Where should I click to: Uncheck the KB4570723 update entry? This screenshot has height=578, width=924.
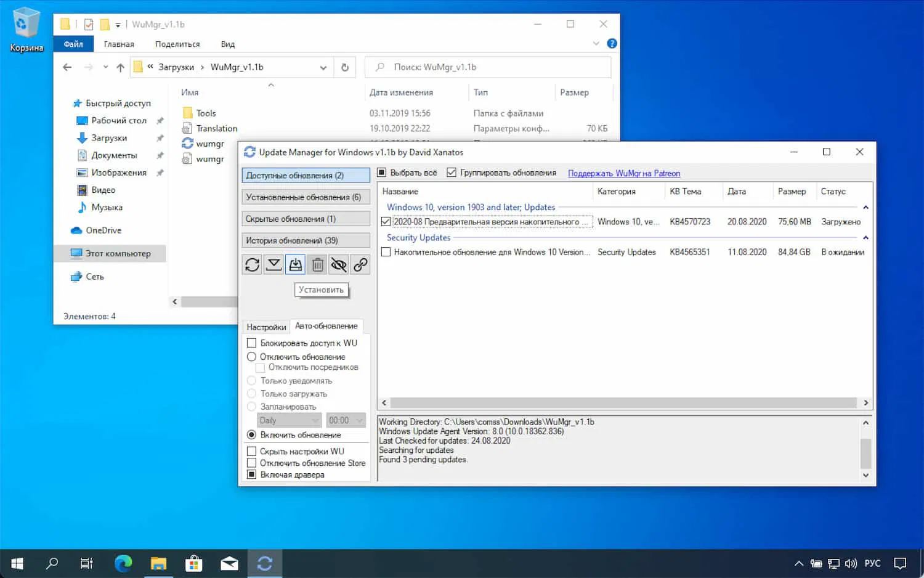point(385,221)
